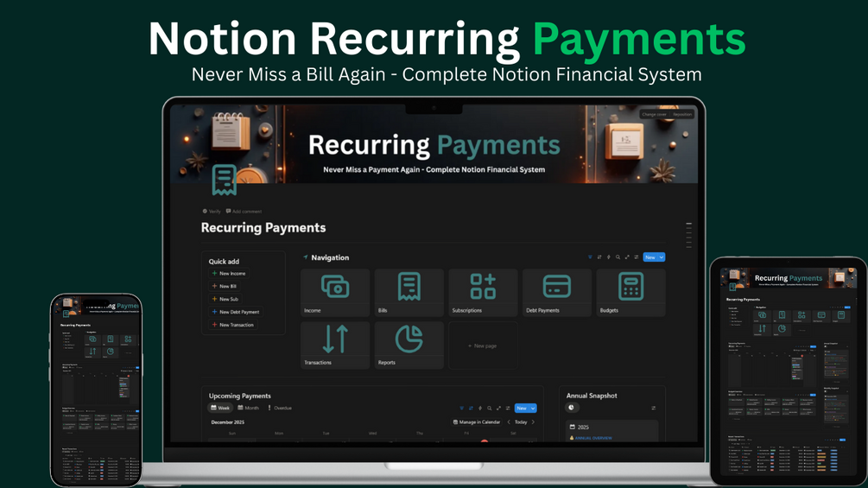Click New Debt Payment quick add button
The height and width of the screenshot is (488, 868).
point(236,312)
